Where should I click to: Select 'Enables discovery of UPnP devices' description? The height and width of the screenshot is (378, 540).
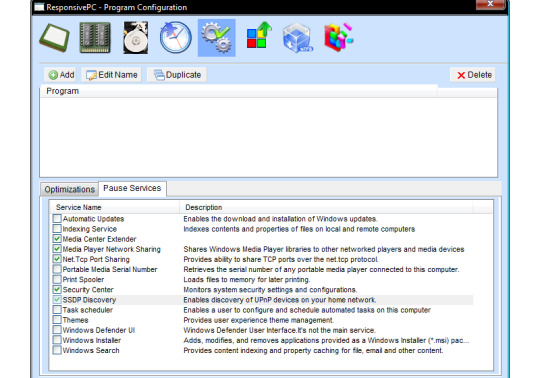(280, 300)
